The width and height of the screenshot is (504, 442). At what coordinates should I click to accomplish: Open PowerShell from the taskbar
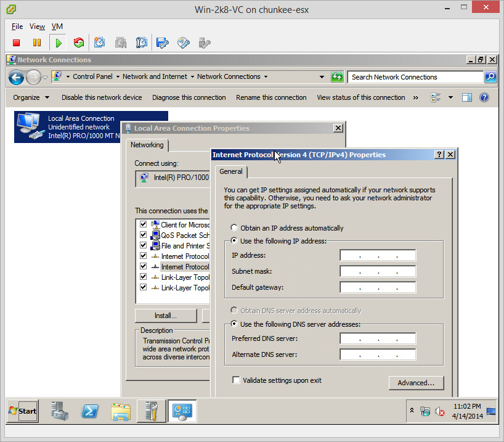pos(92,411)
